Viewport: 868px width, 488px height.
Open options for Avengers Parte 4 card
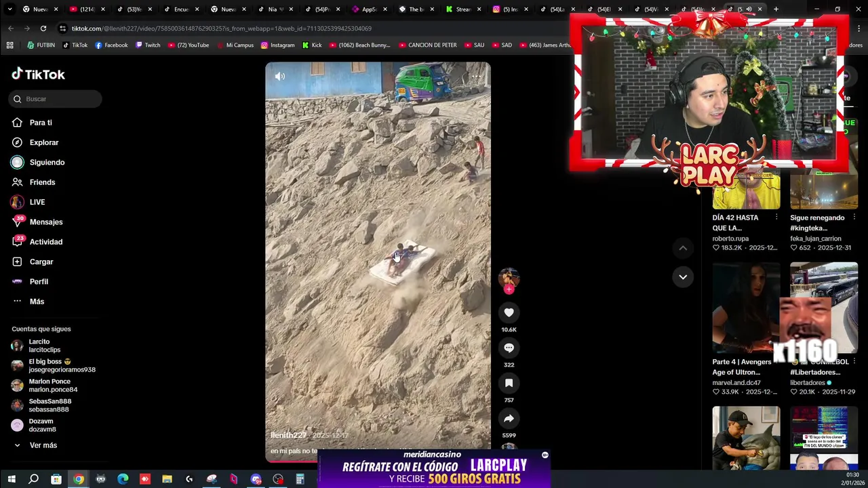(x=776, y=362)
